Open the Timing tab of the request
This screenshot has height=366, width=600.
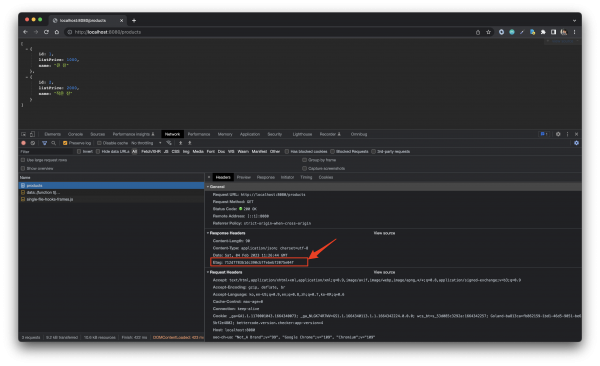coord(306,177)
